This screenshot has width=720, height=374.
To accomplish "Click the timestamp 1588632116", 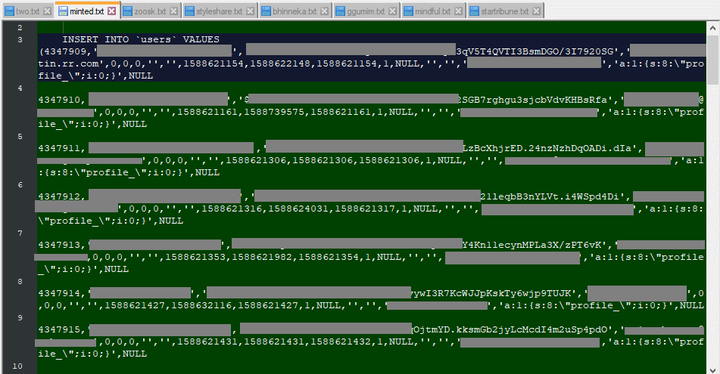I will point(202,305).
